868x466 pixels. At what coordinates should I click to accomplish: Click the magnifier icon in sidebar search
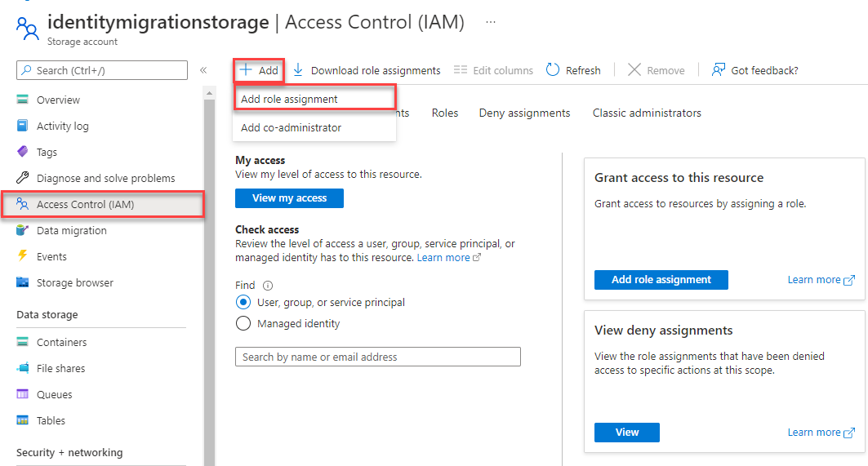pyautogui.click(x=27, y=70)
